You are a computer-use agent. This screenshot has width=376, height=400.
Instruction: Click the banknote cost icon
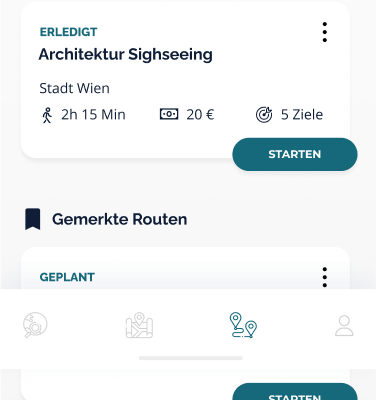pos(169,114)
